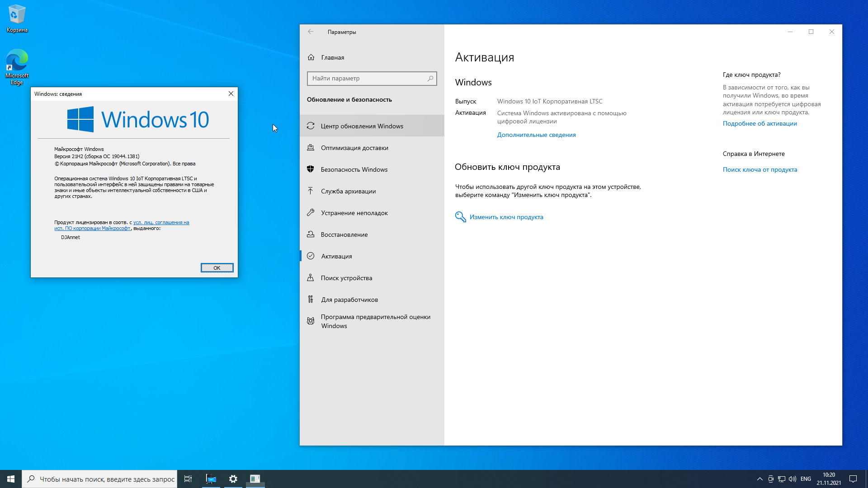The height and width of the screenshot is (488, 868).
Task: Click the product key search help link
Action: [x=759, y=169]
